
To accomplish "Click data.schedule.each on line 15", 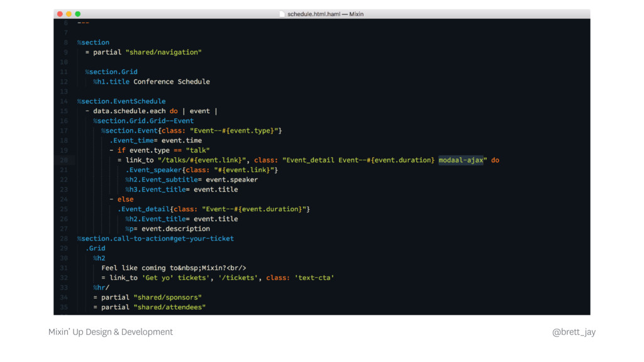I will [130, 111].
